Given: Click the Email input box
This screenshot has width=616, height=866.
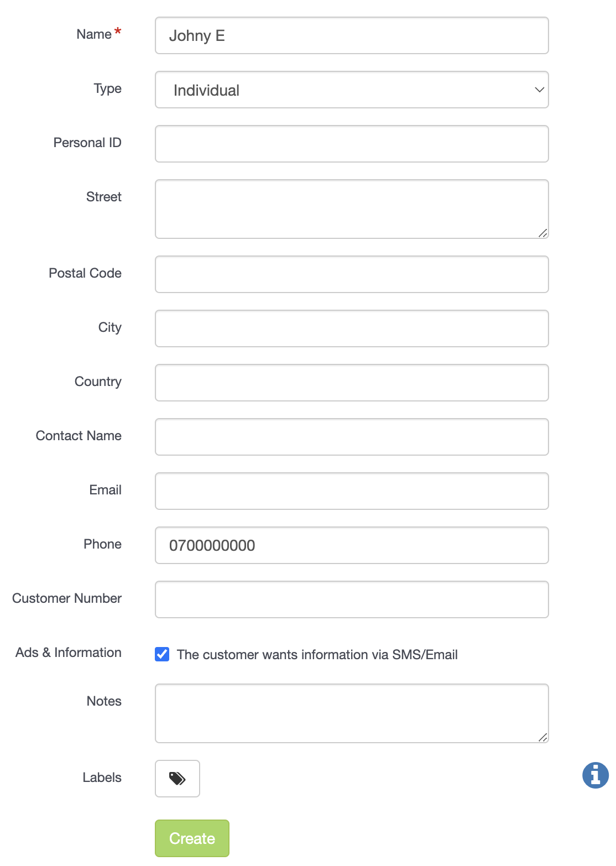Looking at the screenshot, I should tap(352, 491).
